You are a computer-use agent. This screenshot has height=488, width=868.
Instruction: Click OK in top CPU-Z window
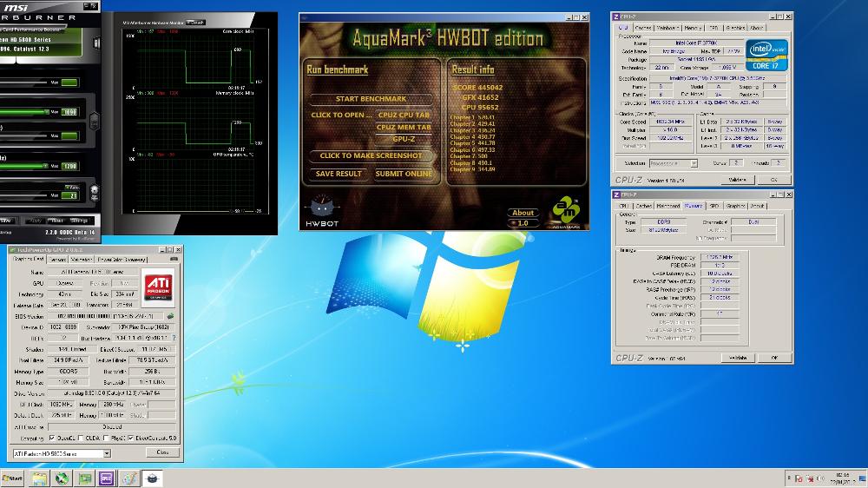[x=773, y=180]
